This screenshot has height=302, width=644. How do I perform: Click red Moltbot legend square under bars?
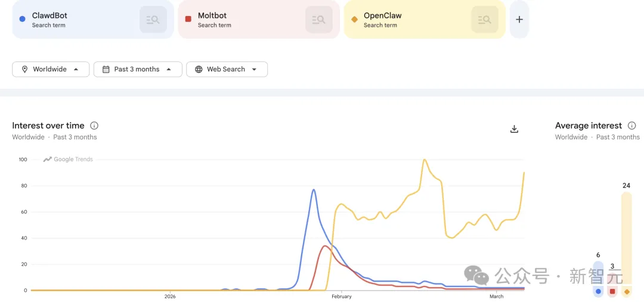pos(612,291)
